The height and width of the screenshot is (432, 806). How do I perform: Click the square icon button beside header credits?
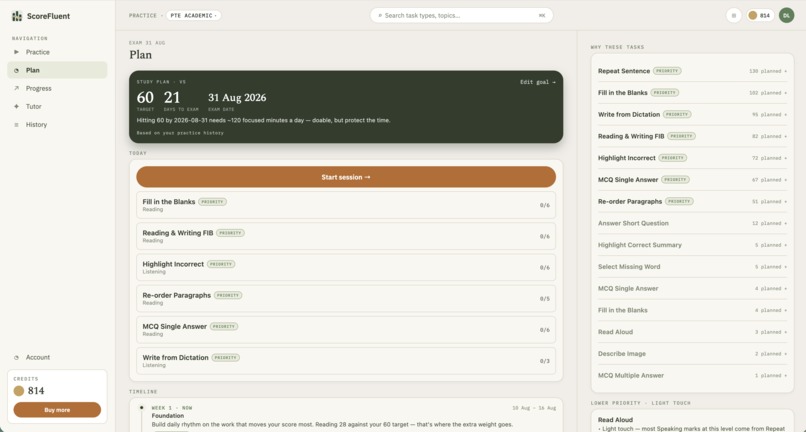point(734,15)
